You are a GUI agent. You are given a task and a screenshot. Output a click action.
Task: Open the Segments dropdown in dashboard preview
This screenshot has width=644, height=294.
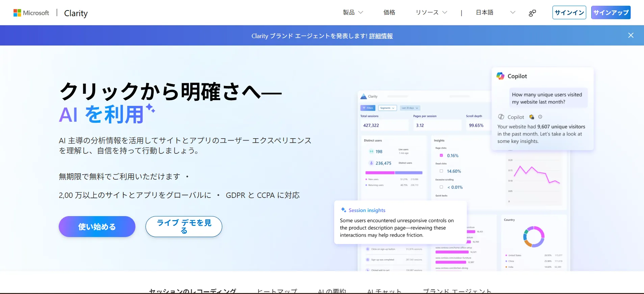point(387,108)
